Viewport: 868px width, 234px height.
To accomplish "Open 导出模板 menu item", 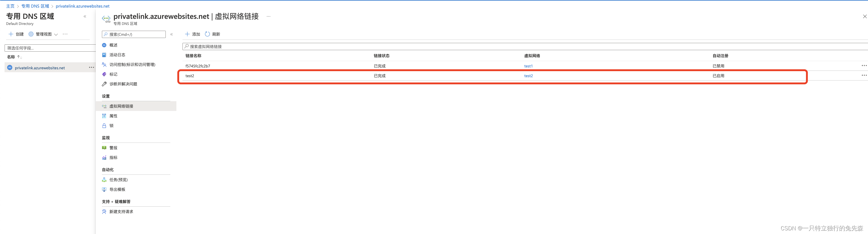I will [x=117, y=190].
